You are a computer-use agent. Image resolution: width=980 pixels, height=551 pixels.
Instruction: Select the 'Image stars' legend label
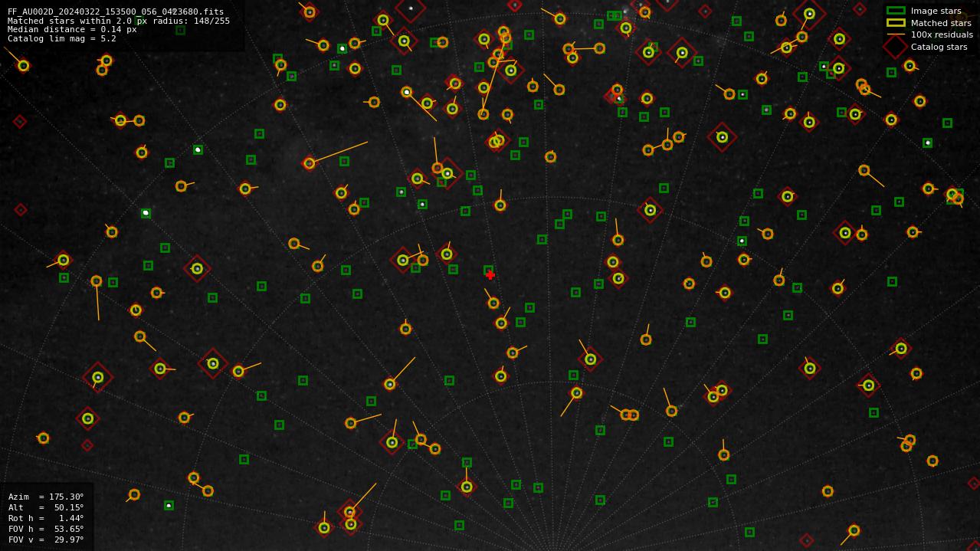click(x=936, y=11)
